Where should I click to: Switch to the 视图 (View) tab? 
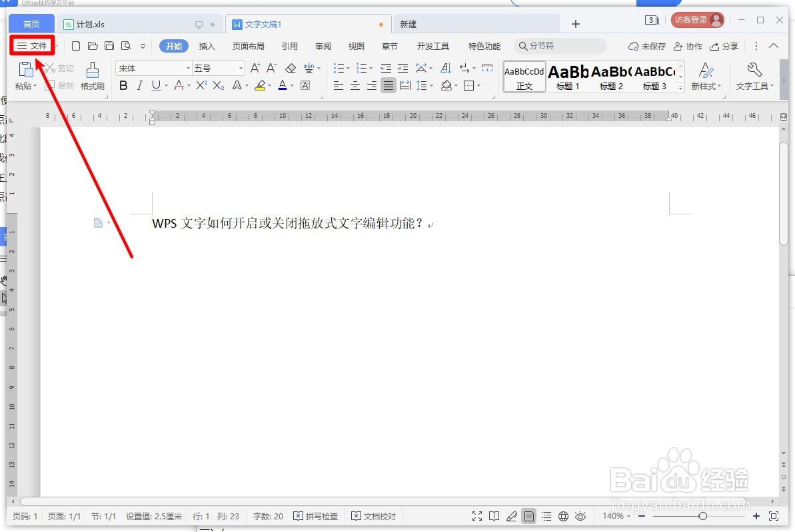(357, 46)
